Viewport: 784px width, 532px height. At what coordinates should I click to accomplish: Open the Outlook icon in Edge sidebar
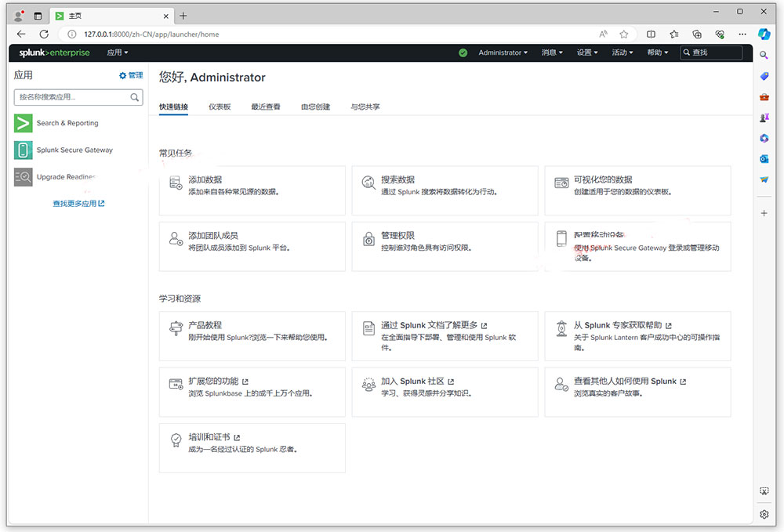764,159
